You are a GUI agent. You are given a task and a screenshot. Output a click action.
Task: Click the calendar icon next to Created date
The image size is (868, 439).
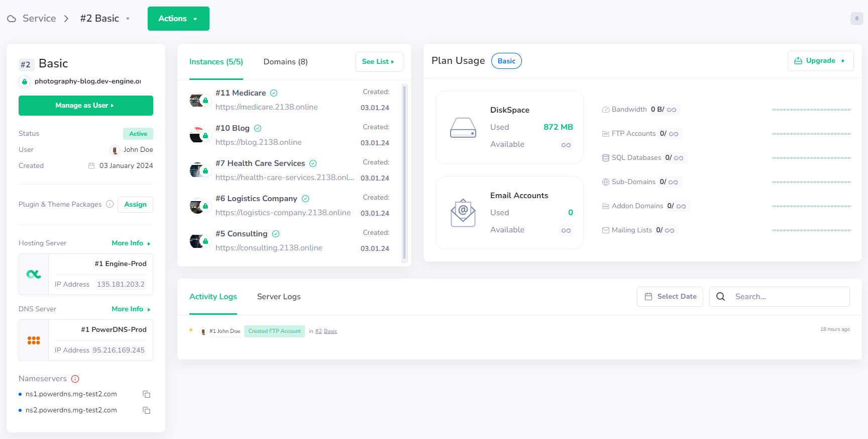91,166
